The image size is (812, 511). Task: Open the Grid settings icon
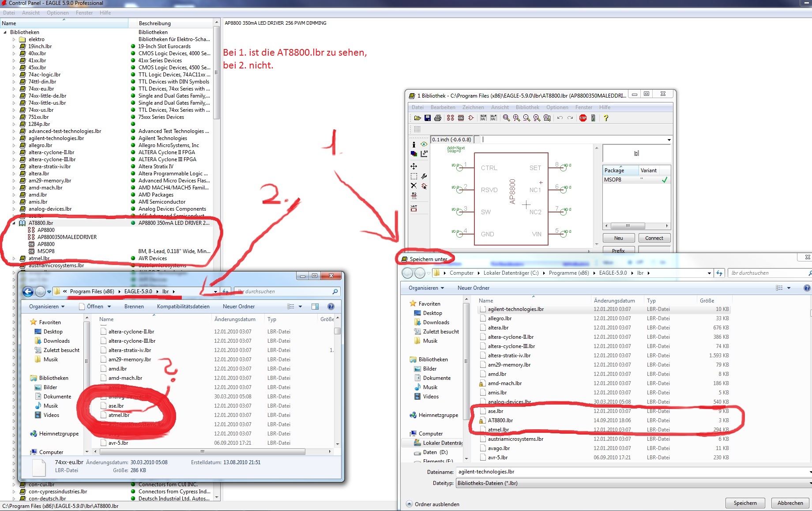pyautogui.click(x=417, y=129)
